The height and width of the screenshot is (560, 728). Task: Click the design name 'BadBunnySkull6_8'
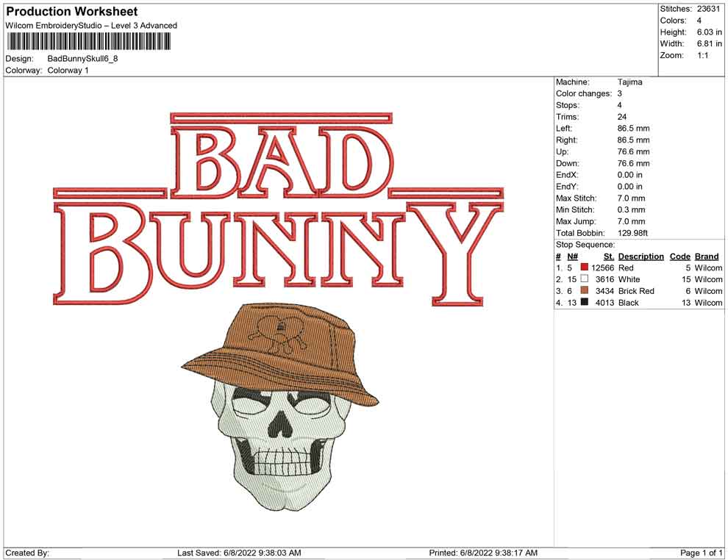point(82,59)
